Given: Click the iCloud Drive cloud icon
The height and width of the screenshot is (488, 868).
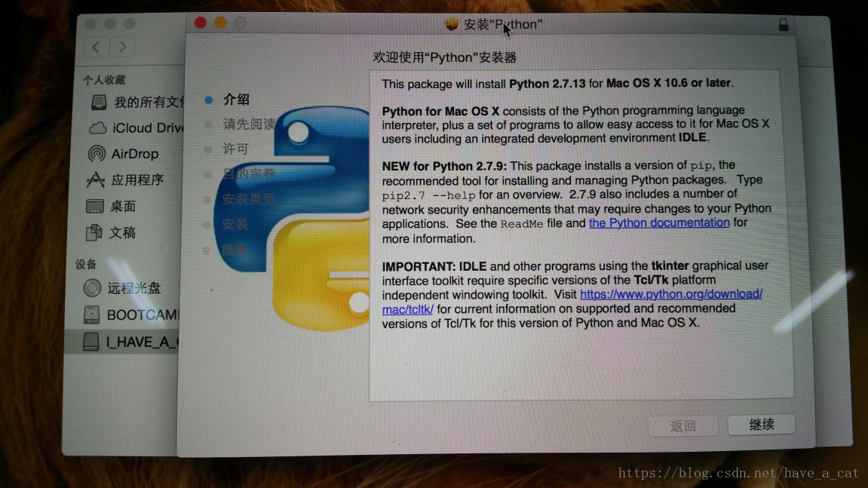Looking at the screenshot, I should [98, 128].
